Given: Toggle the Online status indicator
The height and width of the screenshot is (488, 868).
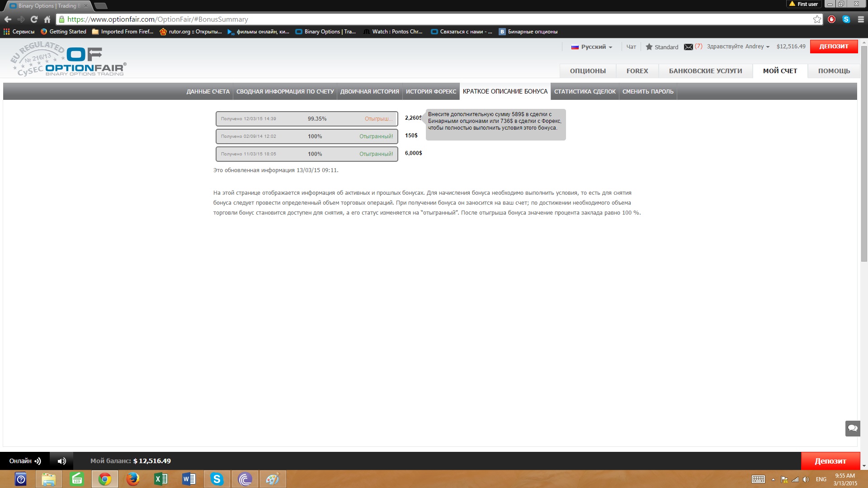Looking at the screenshot, I should 25,461.
